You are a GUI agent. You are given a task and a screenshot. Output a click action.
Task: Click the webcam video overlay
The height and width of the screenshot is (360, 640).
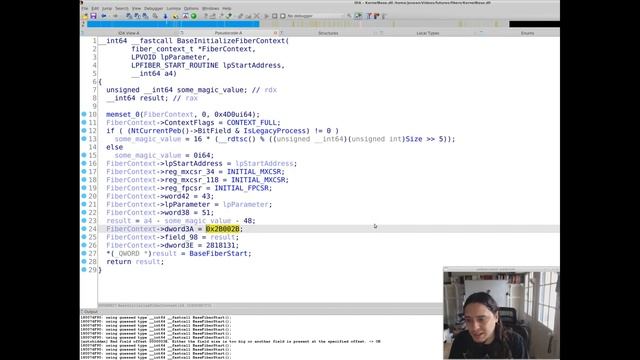point(501,315)
